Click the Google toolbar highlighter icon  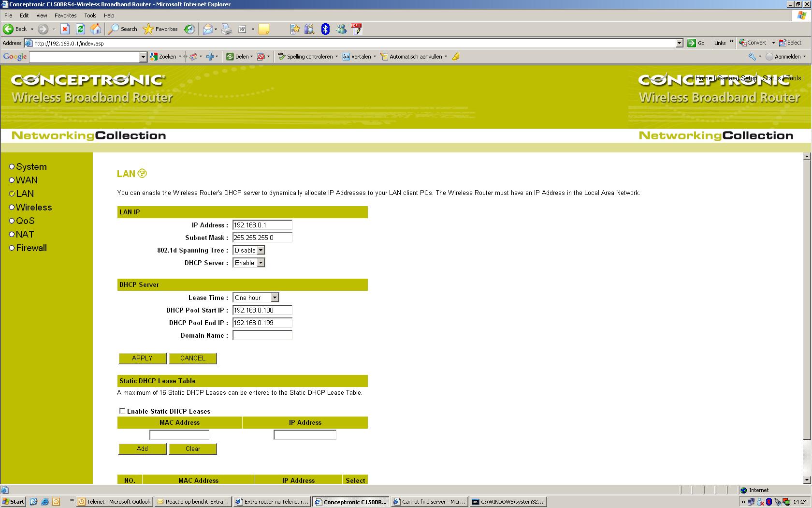click(x=455, y=57)
